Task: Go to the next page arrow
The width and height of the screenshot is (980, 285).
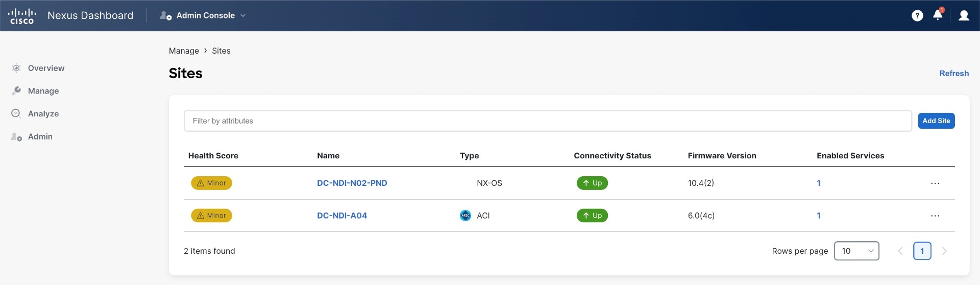Action: [944, 251]
